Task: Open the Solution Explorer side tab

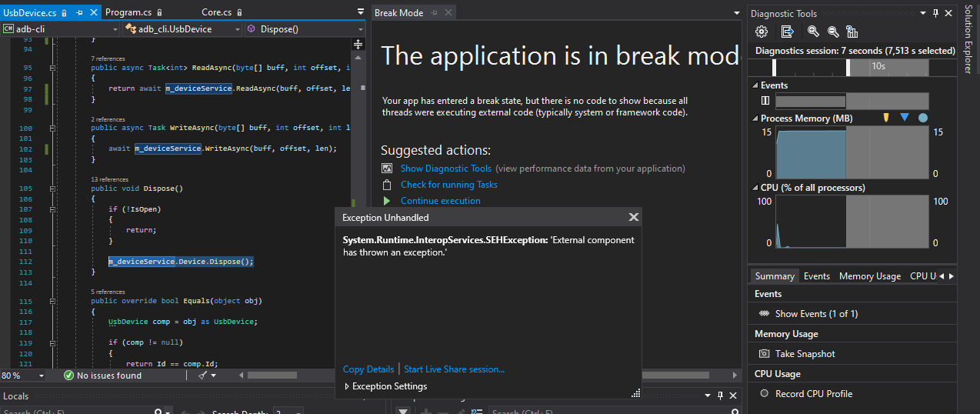Action: click(x=968, y=39)
